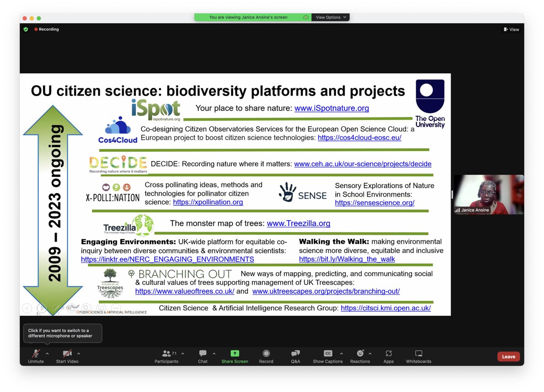
Task: Toggle Show Captions
Action: [328, 356]
